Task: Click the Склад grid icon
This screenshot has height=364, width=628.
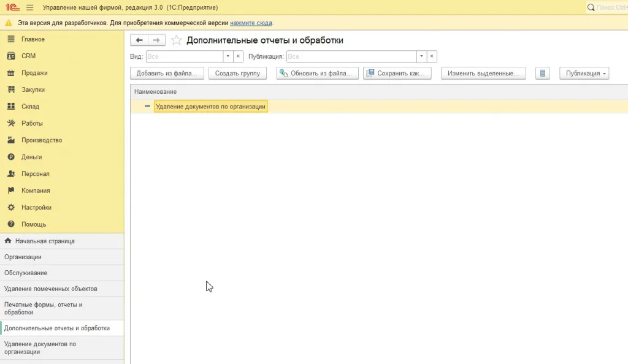Action: click(x=11, y=106)
